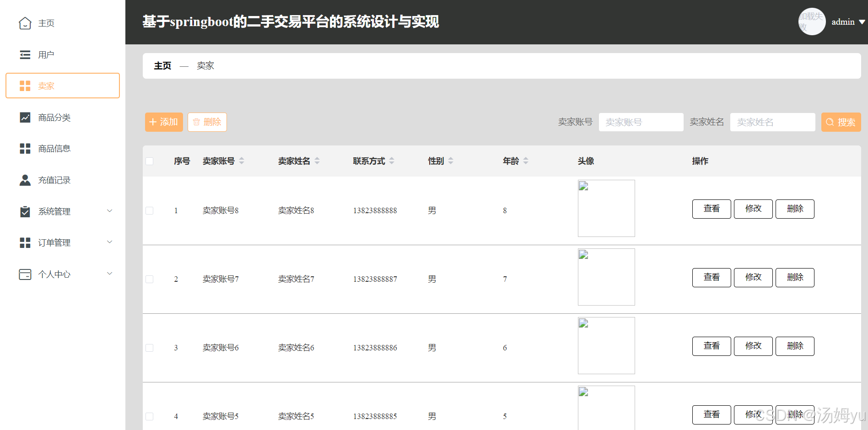Click the orange 搜索 button

pos(841,122)
